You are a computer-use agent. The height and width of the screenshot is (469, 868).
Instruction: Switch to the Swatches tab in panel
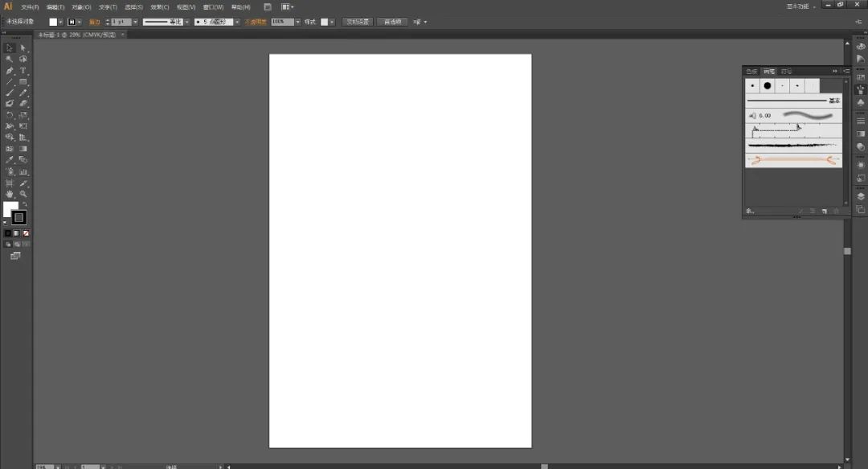[x=751, y=72]
